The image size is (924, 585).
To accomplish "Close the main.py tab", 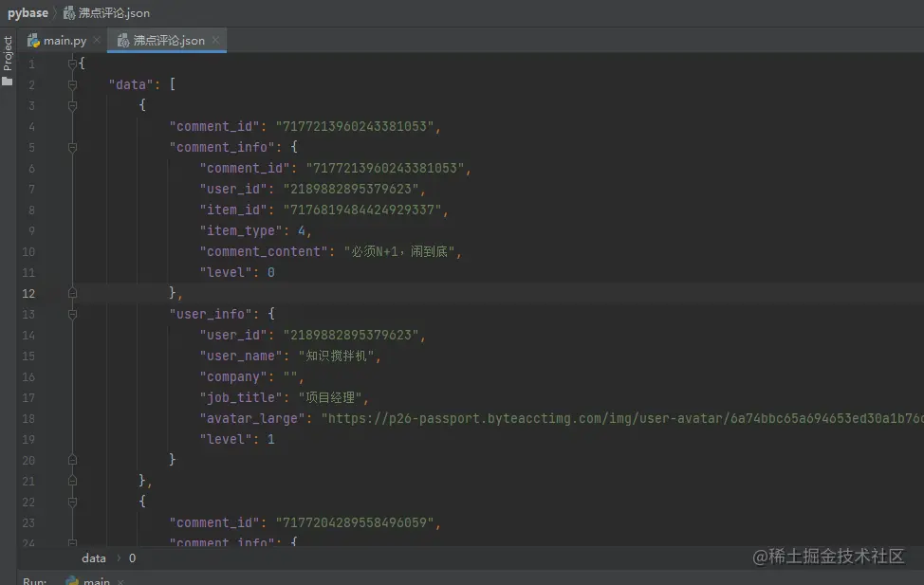I will click(97, 40).
